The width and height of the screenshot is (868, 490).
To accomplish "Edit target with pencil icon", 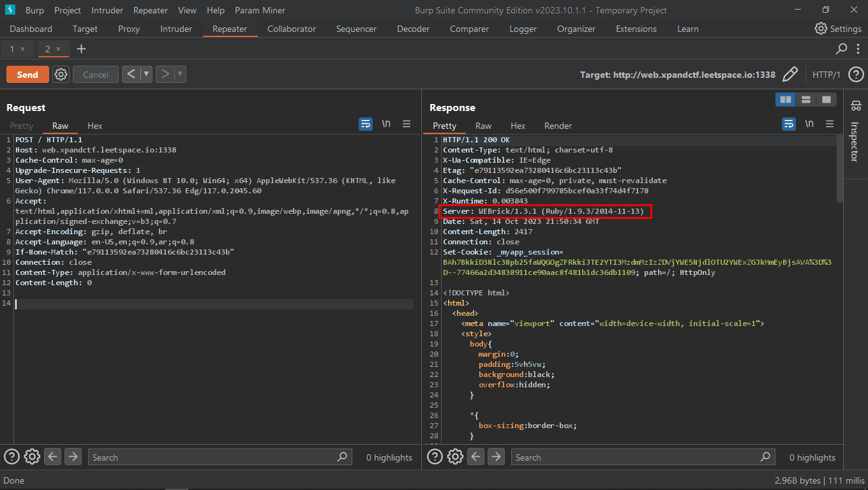I will (790, 75).
